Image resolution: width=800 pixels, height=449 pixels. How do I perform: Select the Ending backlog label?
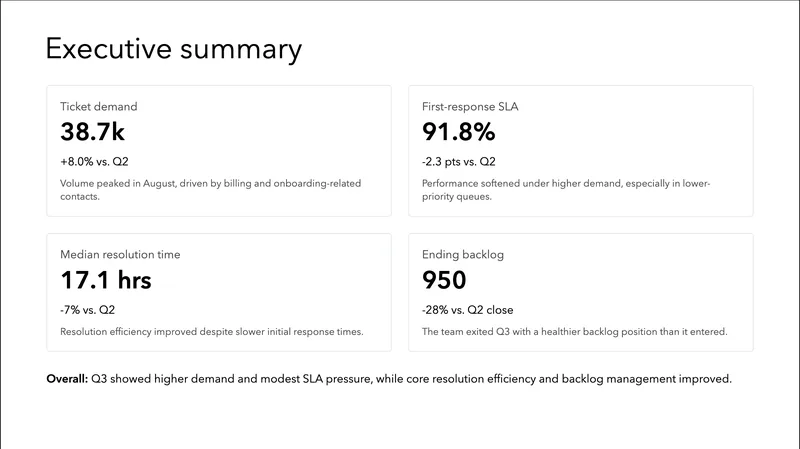[464, 254]
